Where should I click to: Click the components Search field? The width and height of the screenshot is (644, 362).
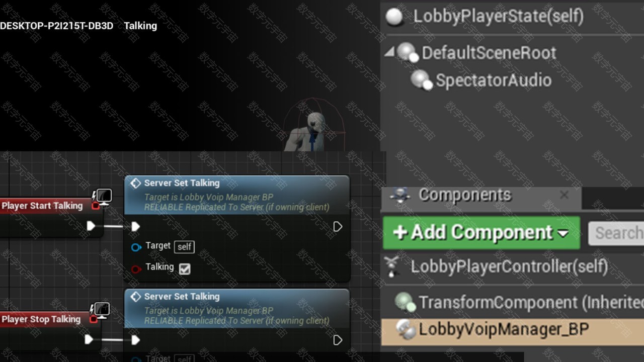point(616,233)
